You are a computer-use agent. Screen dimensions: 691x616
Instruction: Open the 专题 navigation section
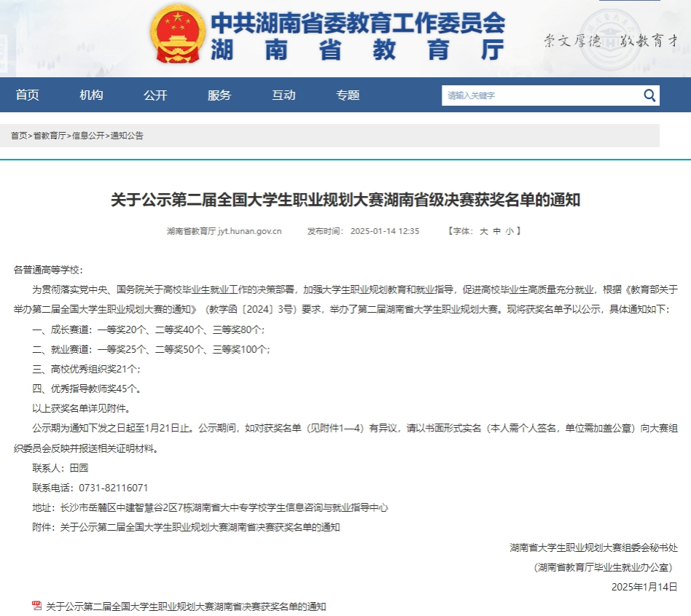[348, 95]
